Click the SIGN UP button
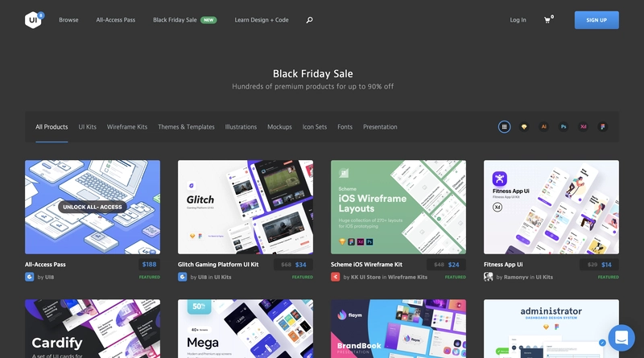This screenshot has width=644, height=358. tap(597, 20)
